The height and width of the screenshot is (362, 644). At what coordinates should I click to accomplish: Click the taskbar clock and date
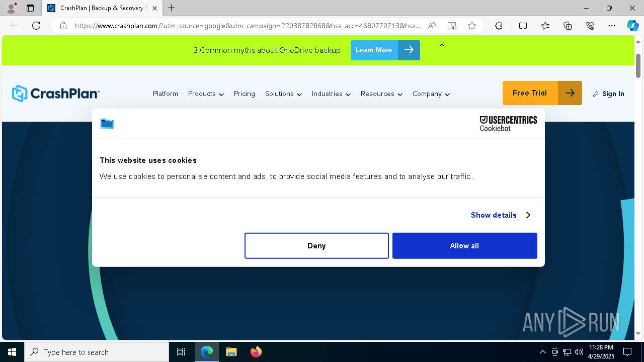coord(601,352)
